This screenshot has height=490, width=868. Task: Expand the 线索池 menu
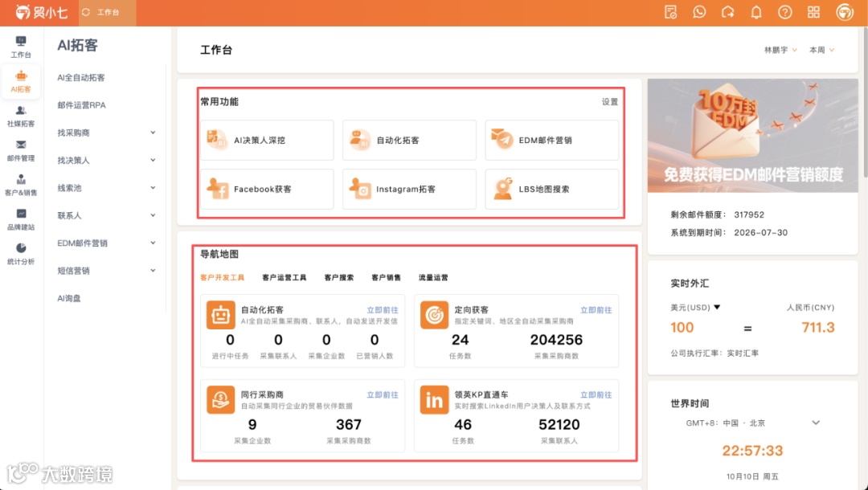[x=106, y=188]
